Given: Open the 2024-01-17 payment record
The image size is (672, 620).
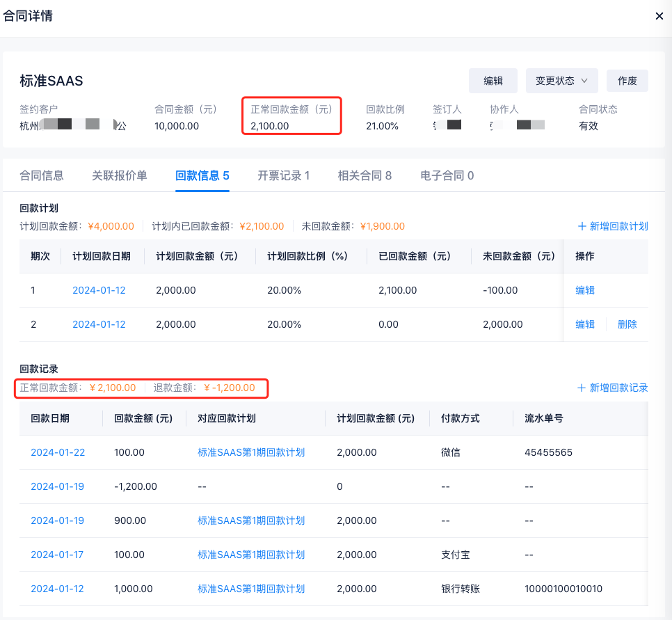Looking at the screenshot, I should [57, 555].
